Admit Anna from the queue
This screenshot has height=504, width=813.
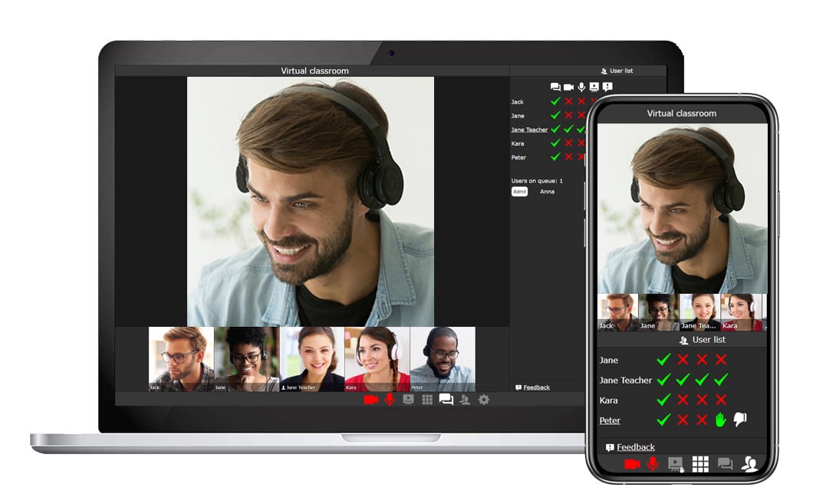click(519, 192)
